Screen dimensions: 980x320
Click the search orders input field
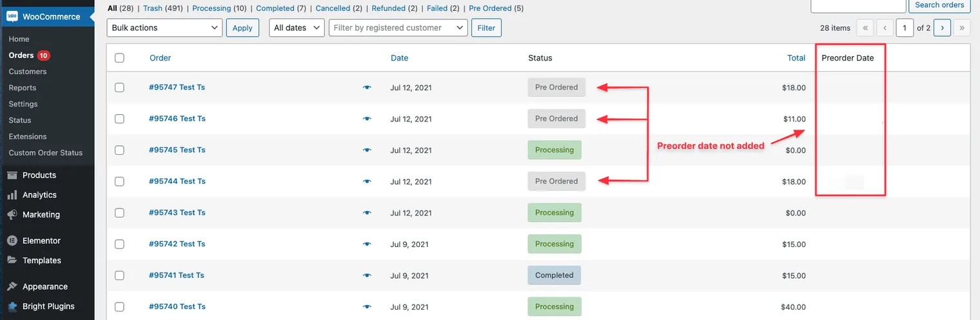[x=858, y=5]
